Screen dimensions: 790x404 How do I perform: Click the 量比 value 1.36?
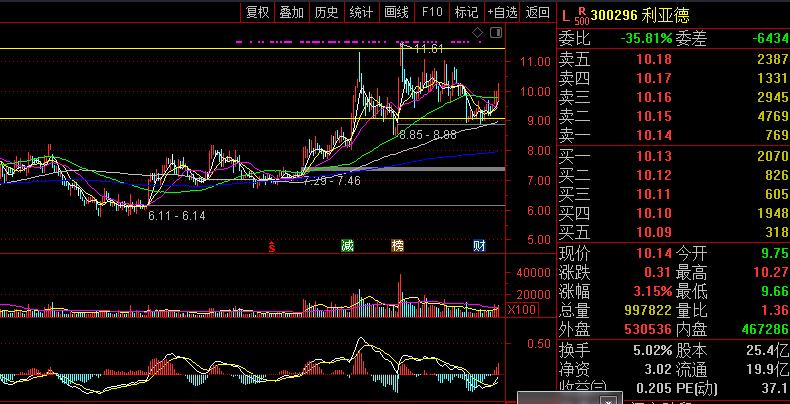coord(776,310)
